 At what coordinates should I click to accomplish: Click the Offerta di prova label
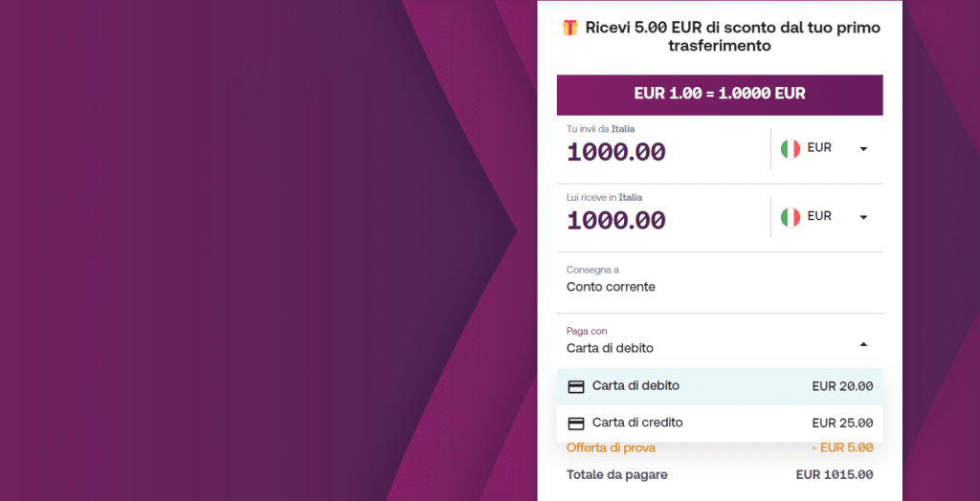[x=611, y=447]
